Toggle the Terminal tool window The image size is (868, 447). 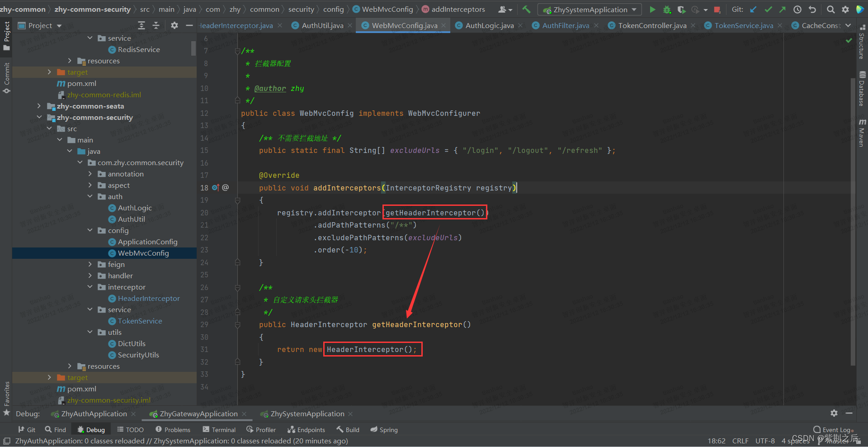[x=219, y=430]
